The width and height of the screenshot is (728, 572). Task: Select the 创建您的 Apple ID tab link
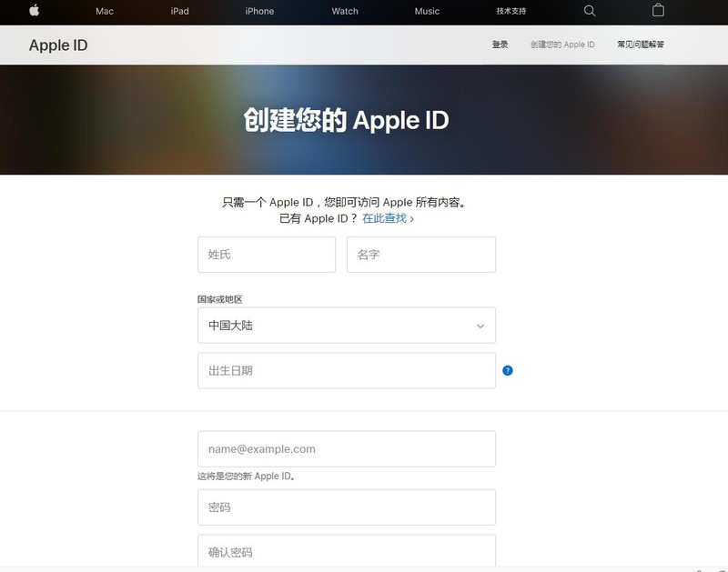click(x=562, y=45)
